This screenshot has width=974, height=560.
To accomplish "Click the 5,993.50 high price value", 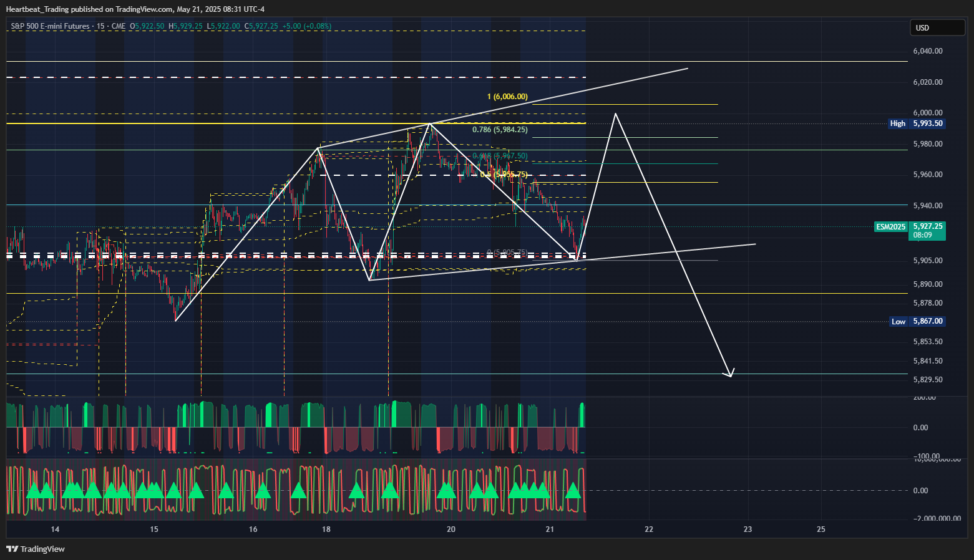I will [x=927, y=123].
